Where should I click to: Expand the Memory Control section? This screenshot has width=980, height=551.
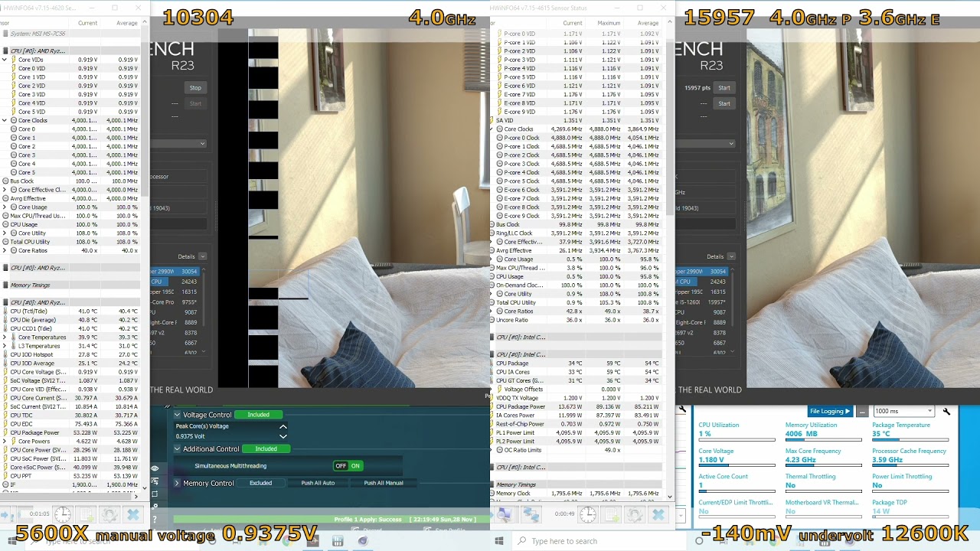tap(177, 483)
